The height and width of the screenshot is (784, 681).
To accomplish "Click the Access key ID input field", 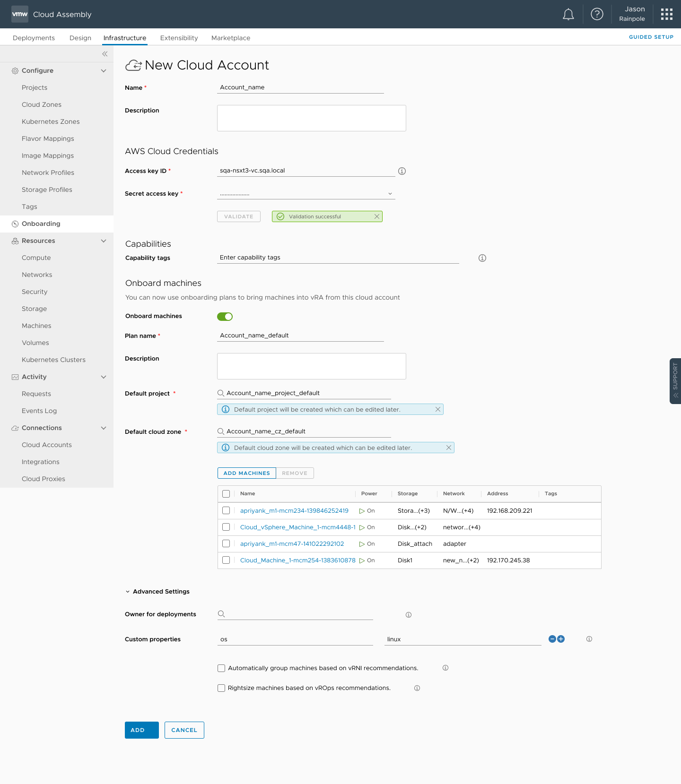I will tap(306, 171).
